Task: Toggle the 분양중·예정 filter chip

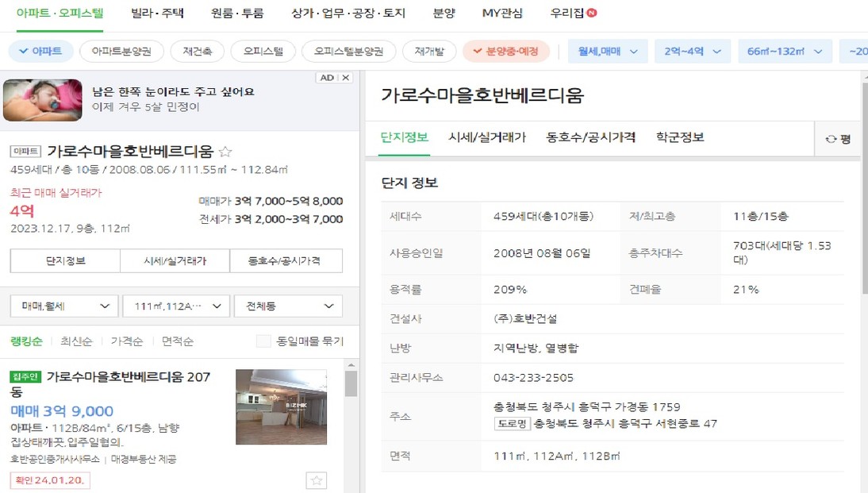Action: [506, 52]
